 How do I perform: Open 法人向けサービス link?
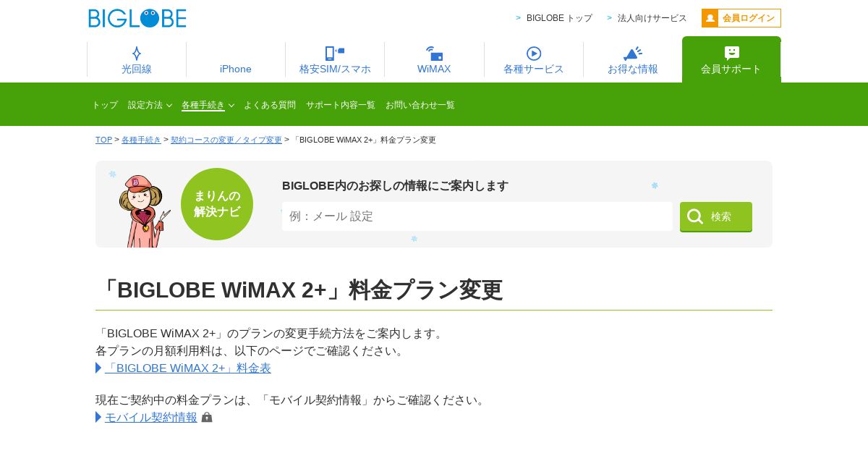click(652, 18)
